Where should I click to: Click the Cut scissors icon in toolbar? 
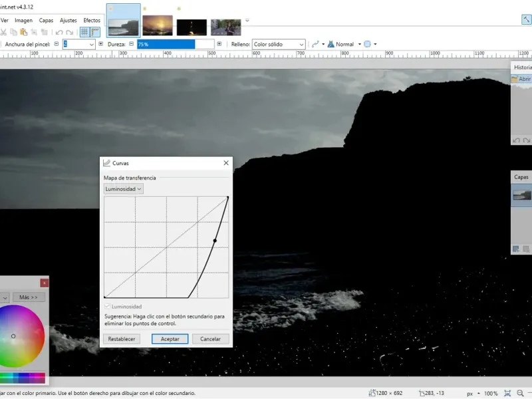point(3,32)
